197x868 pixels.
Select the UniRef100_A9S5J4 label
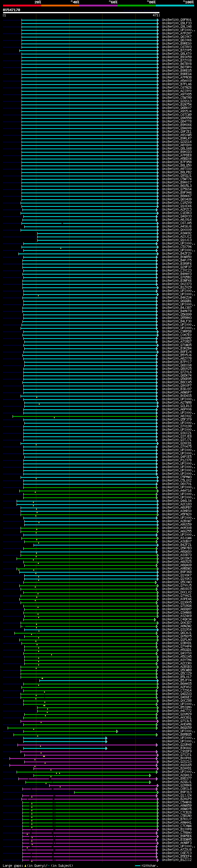[176, 111]
